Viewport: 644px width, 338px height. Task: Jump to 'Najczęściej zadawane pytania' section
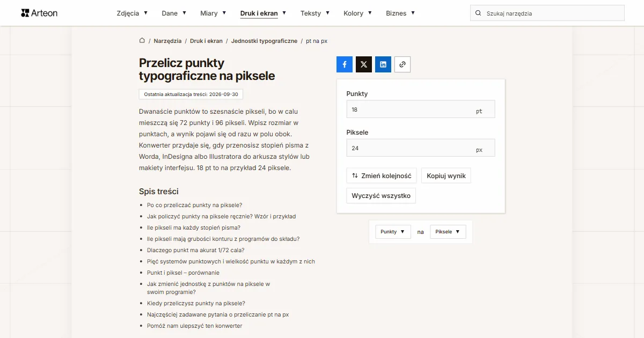[x=218, y=314]
